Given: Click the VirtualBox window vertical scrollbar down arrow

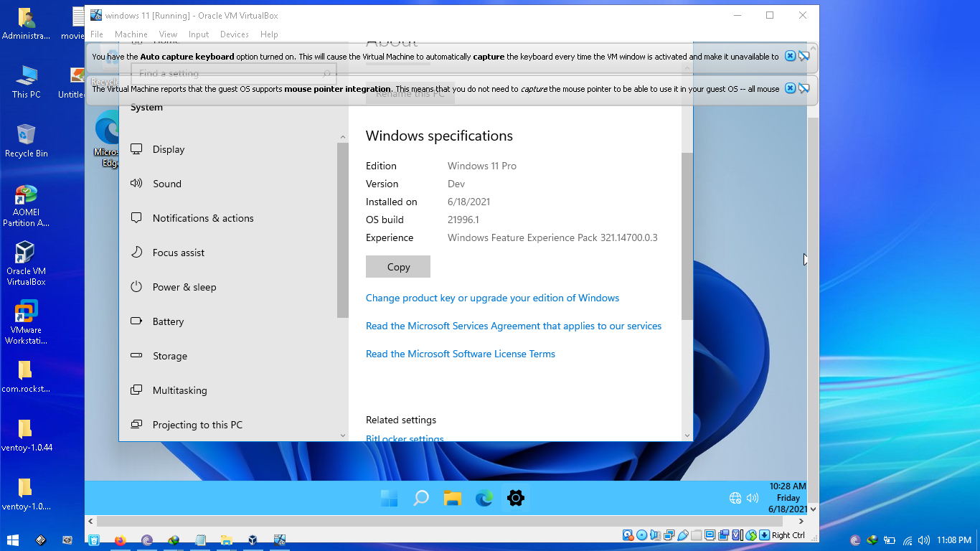Looking at the screenshot, I should click(x=813, y=509).
